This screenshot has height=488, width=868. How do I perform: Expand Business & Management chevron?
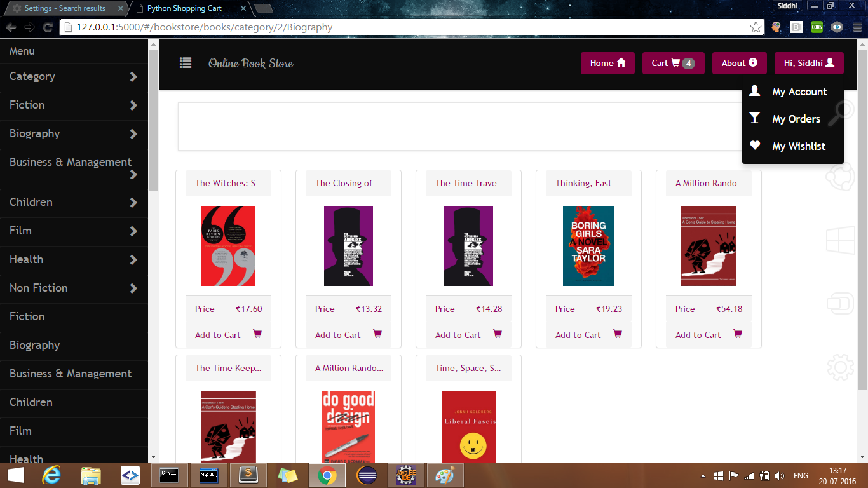click(x=133, y=175)
